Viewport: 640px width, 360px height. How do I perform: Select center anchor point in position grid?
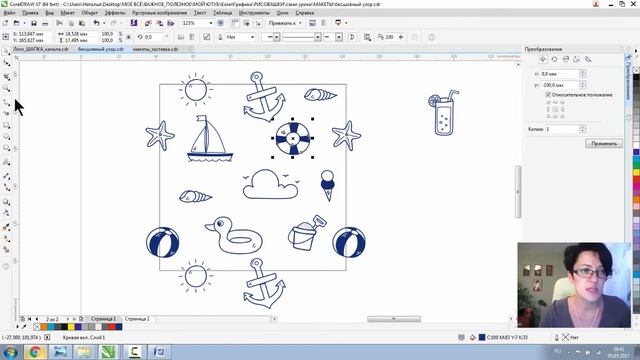point(555,109)
